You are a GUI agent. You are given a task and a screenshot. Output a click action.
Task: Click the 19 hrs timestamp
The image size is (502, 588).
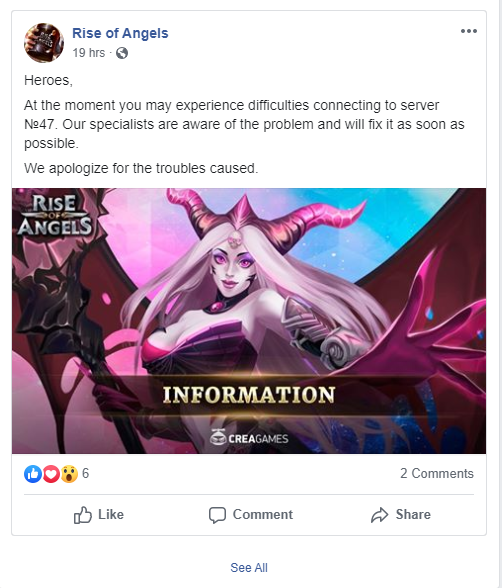pyautogui.click(x=89, y=53)
